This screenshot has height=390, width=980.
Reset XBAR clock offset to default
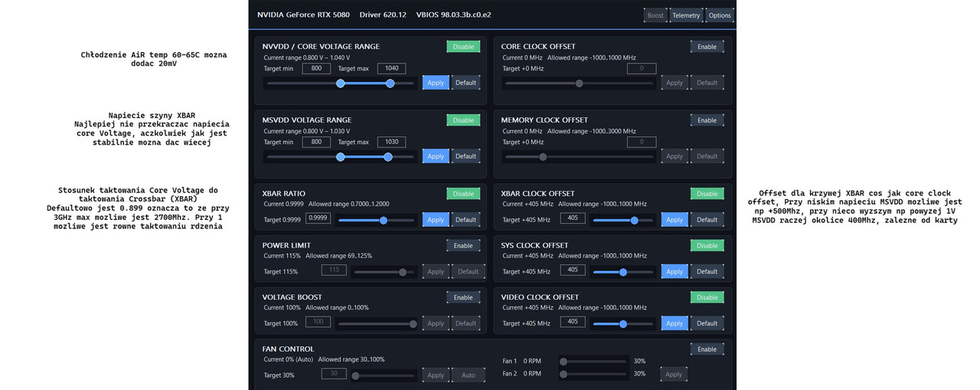coord(707,220)
